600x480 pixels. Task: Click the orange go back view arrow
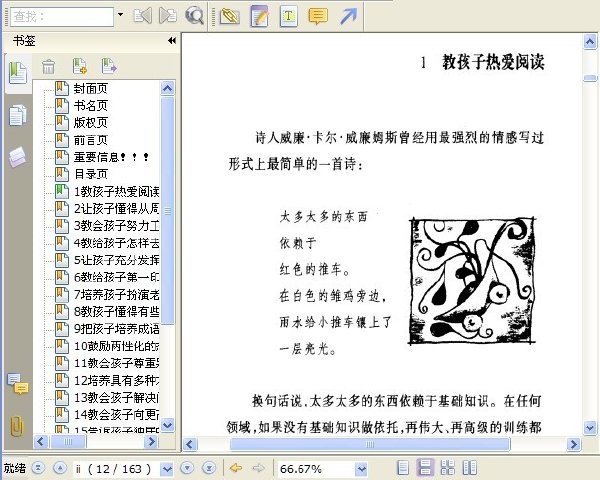(x=236, y=468)
